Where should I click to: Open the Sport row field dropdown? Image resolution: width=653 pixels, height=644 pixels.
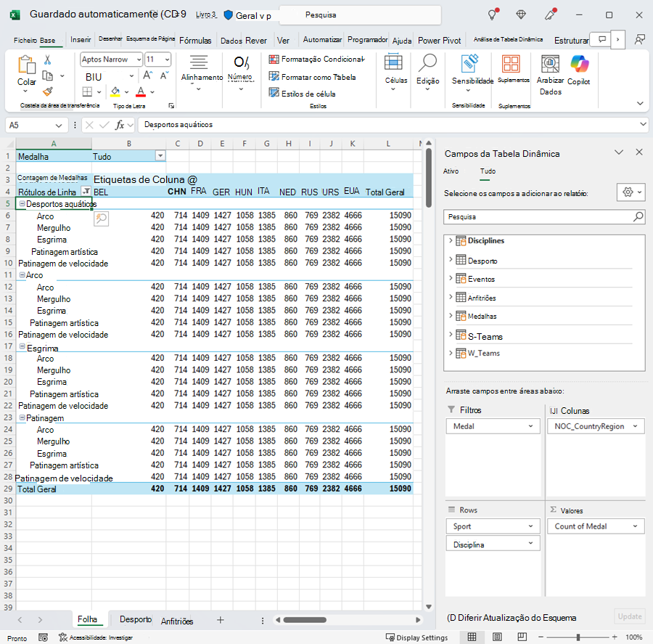(x=530, y=526)
